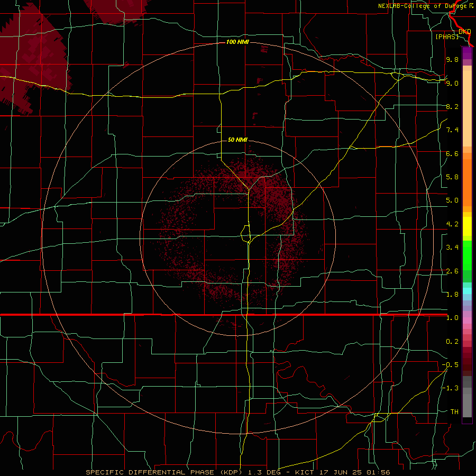Image resolution: width=476 pixels, height=476 pixels.
Task: Click the 50 NMI range ring label
Action: [237, 140]
